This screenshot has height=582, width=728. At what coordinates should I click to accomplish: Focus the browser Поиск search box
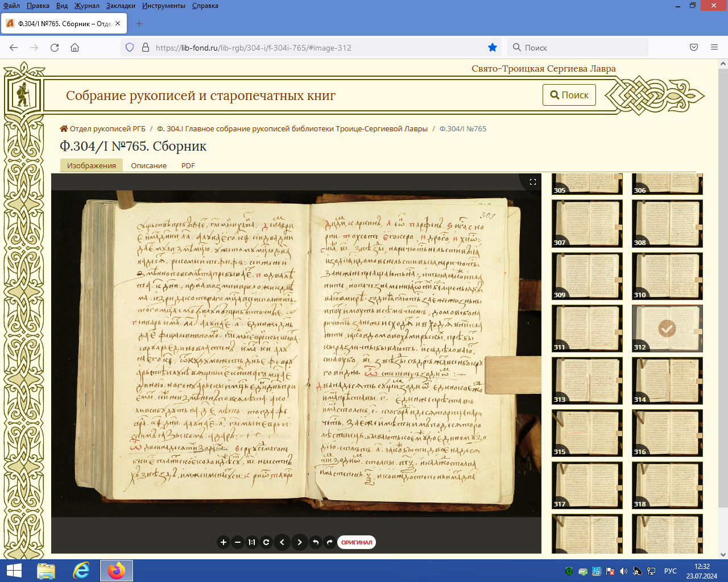(x=577, y=48)
